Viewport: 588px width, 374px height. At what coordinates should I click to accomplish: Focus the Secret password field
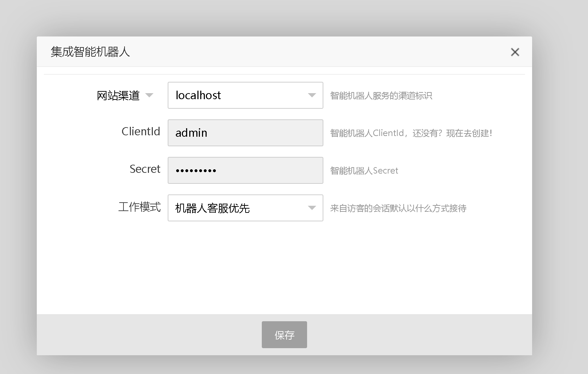click(245, 170)
